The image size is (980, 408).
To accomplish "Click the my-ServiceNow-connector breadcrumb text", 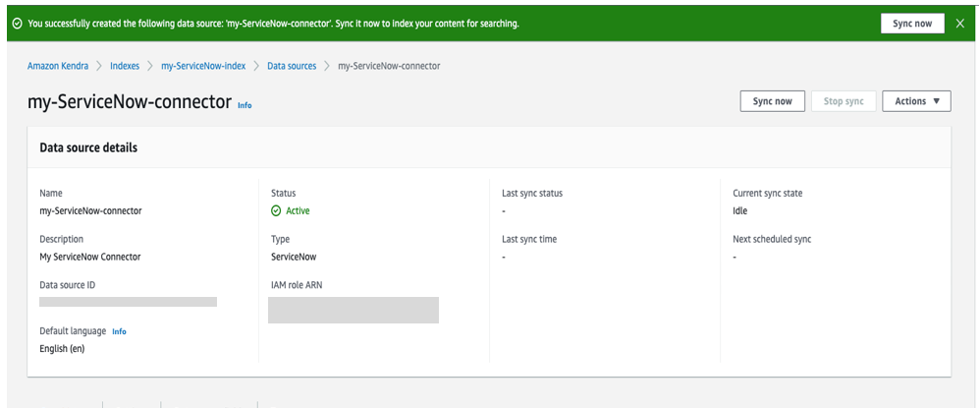I will tap(389, 66).
